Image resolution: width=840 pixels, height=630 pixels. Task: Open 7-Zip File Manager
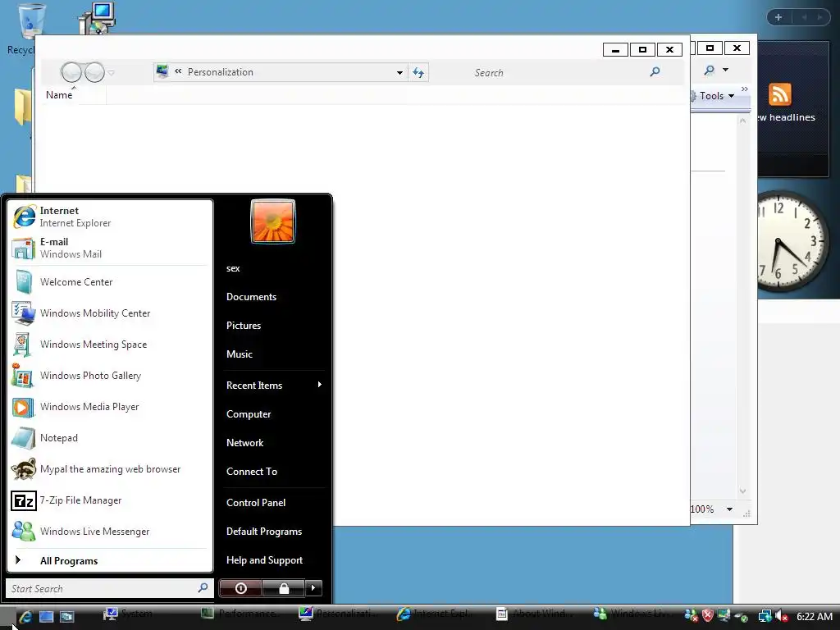[110, 500]
